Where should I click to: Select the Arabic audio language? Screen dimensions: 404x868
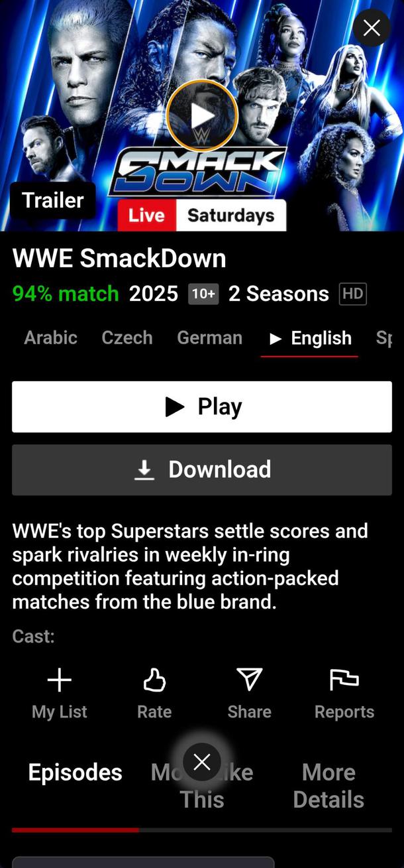click(x=51, y=338)
